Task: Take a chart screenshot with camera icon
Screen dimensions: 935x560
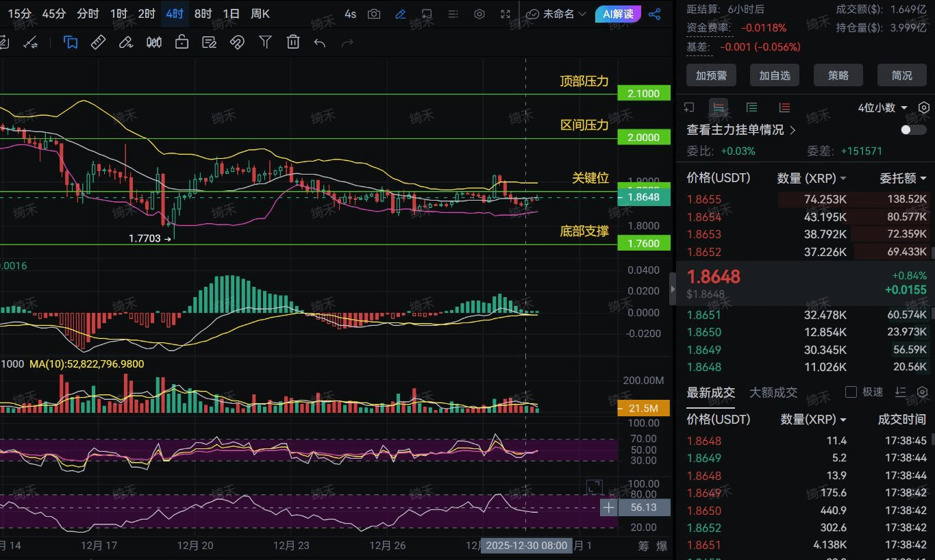Action: (374, 14)
